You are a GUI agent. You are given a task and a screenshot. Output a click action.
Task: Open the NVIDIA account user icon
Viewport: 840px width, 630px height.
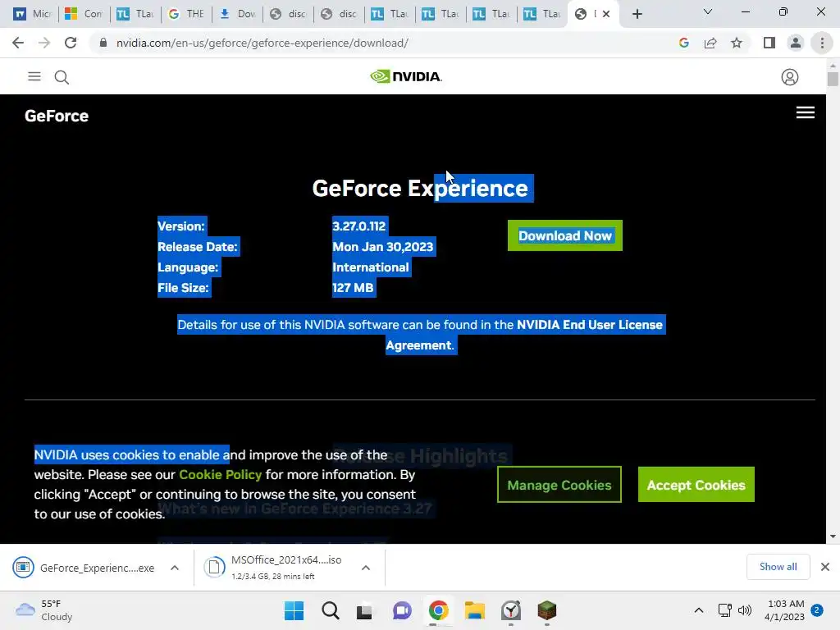(x=790, y=77)
